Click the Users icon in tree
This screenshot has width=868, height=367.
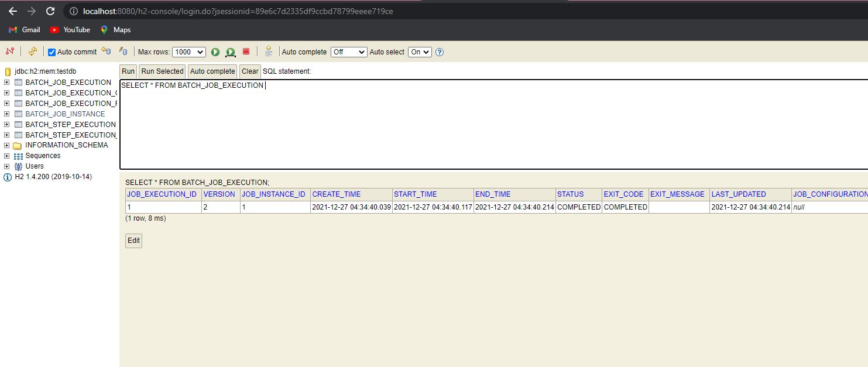[x=18, y=166]
